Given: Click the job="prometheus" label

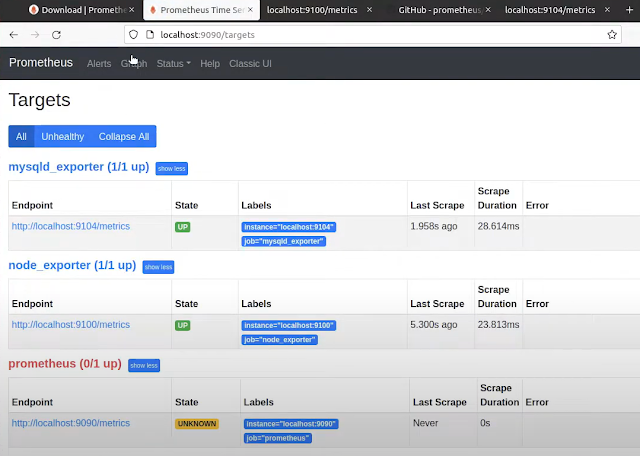Looking at the screenshot, I should coord(278,438).
